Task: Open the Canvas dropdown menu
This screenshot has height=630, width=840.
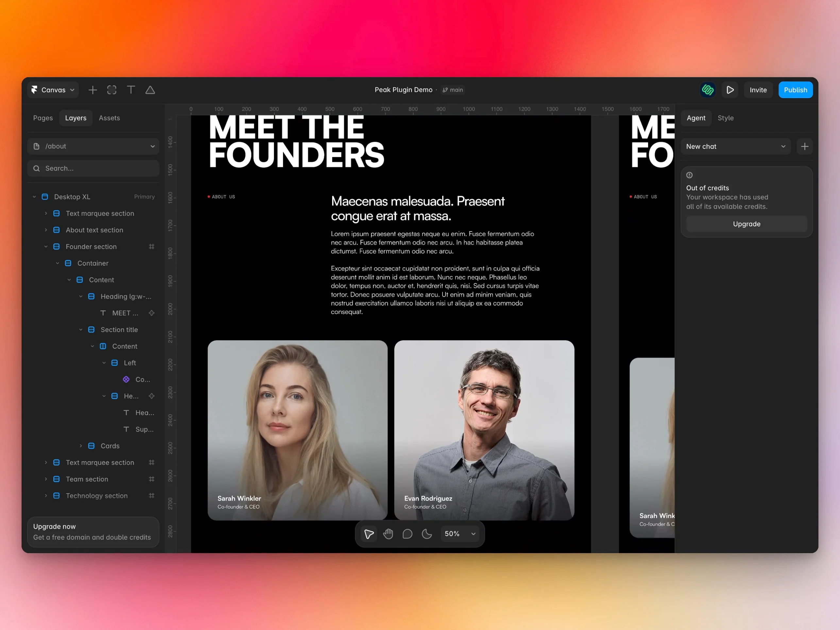Action: [x=53, y=90]
